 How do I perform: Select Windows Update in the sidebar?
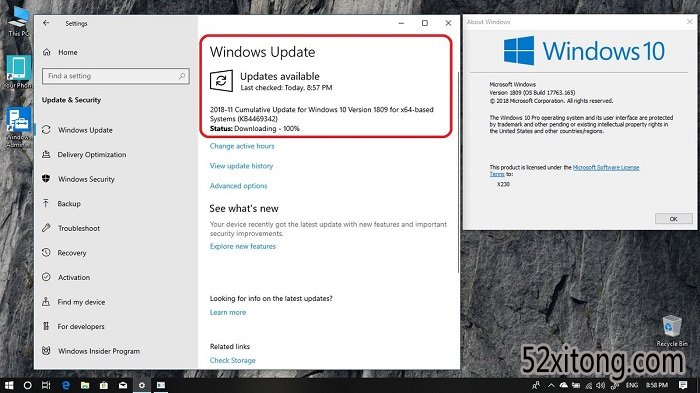coord(85,130)
